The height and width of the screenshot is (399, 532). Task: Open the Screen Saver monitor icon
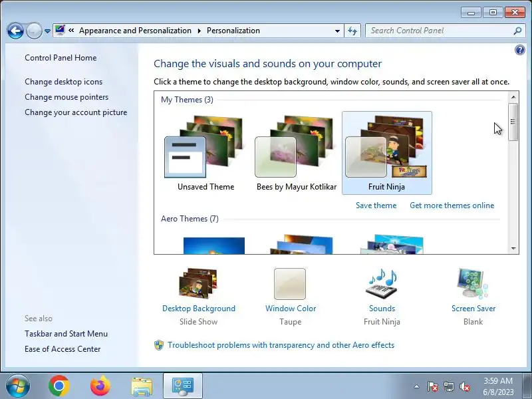(473, 283)
